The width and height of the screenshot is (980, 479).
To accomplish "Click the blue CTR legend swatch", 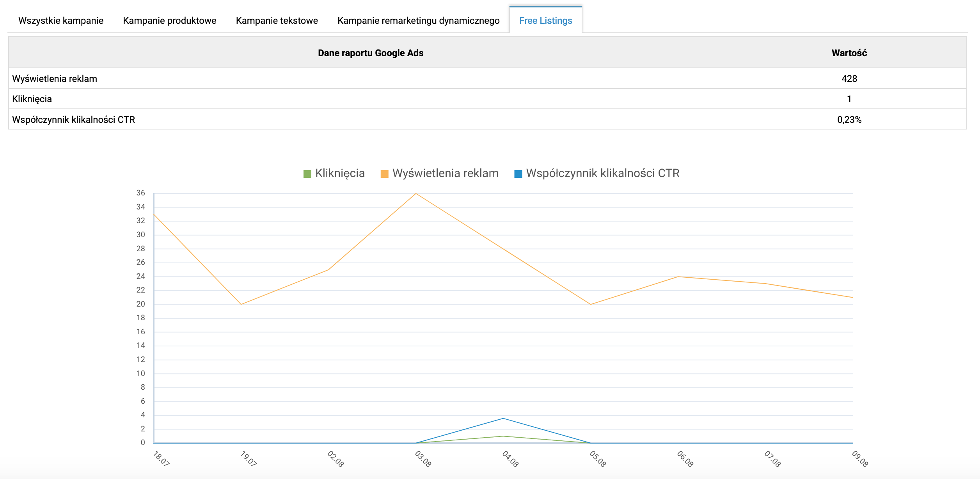I will pyautogui.click(x=518, y=174).
